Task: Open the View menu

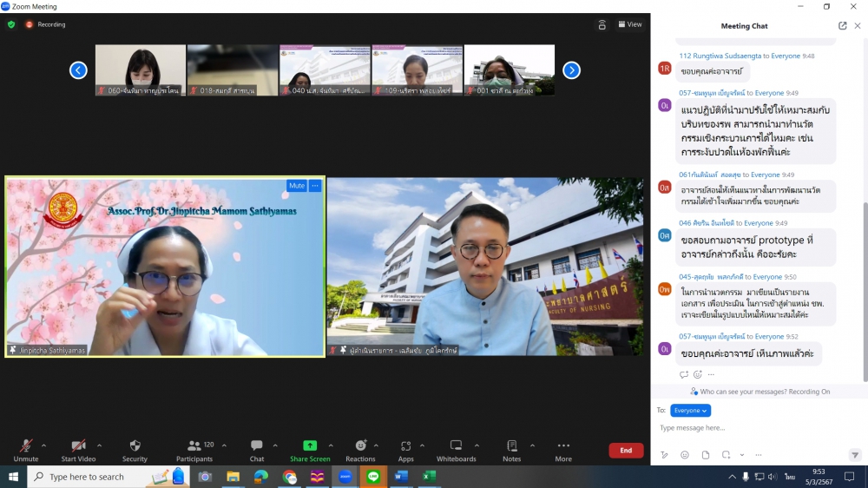Action: coord(630,24)
